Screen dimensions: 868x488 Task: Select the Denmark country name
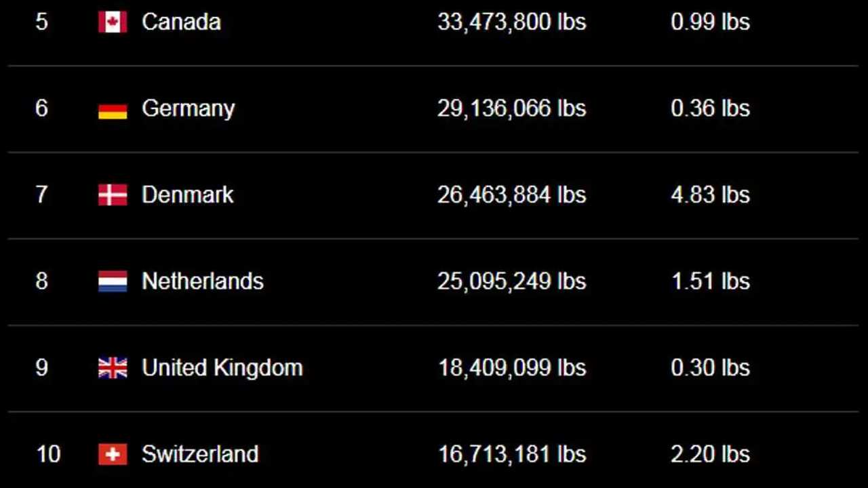click(x=187, y=195)
